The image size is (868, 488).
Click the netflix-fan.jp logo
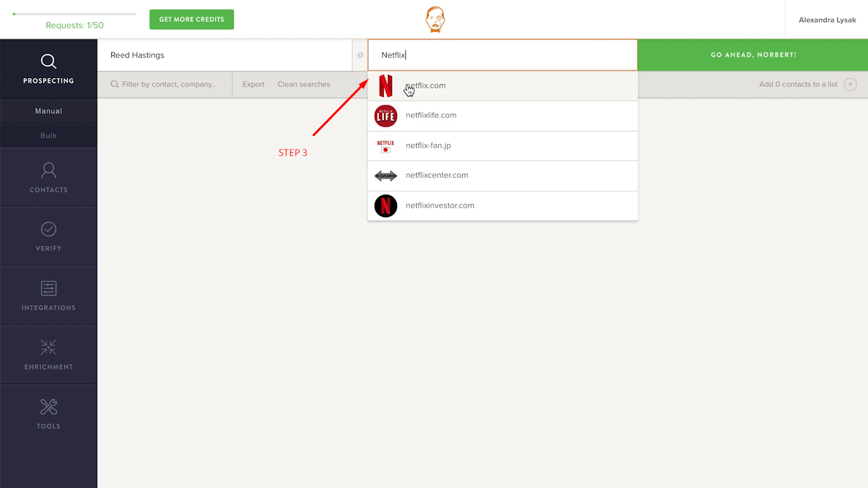(x=386, y=146)
